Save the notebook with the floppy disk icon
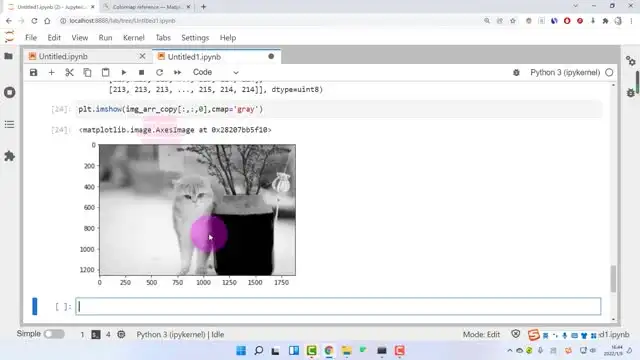The height and width of the screenshot is (360, 640). [33, 73]
